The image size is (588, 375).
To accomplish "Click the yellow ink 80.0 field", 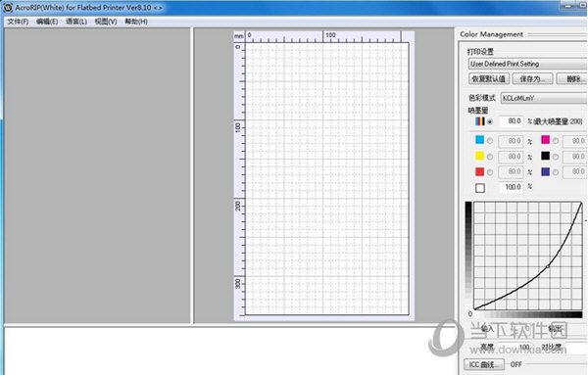I will point(511,157).
